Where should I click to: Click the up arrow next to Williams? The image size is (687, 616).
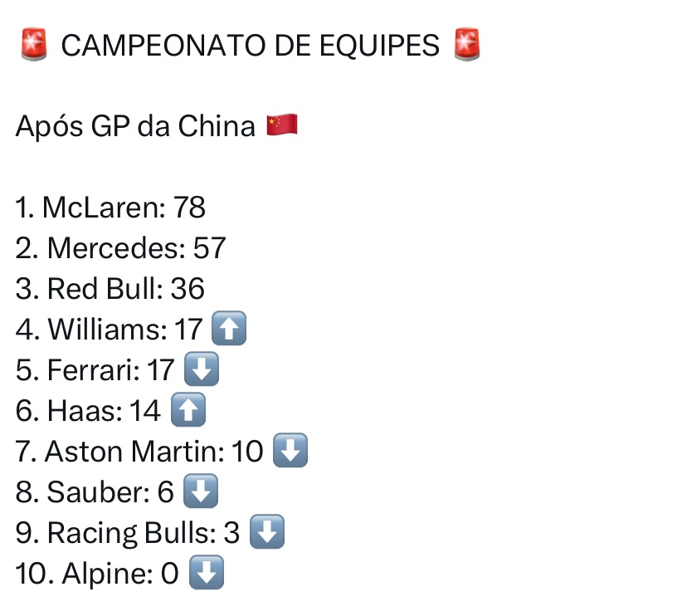[x=229, y=330]
